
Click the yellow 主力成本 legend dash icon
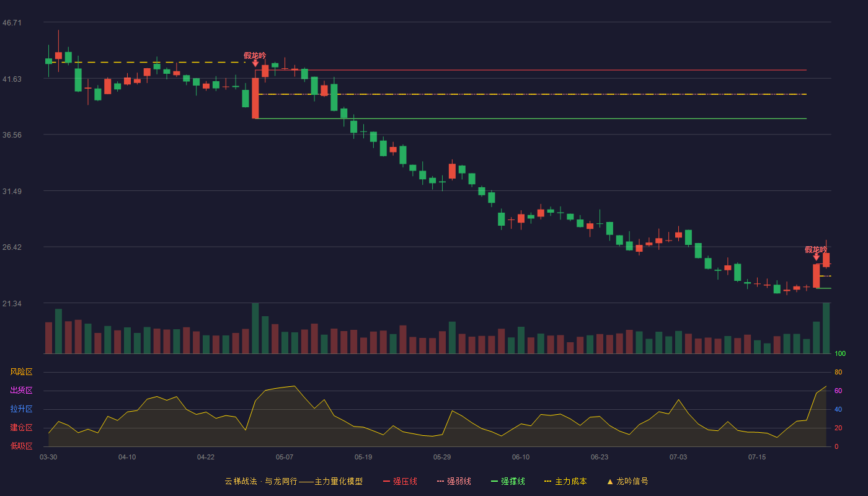click(x=547, y=481)
